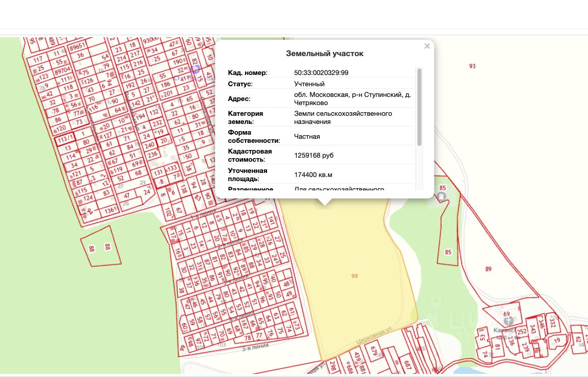Image resolution: width=588 pixels, height=377 pixels.
Task: Click the popup title Земельный участок
Action: pos(325,54)
